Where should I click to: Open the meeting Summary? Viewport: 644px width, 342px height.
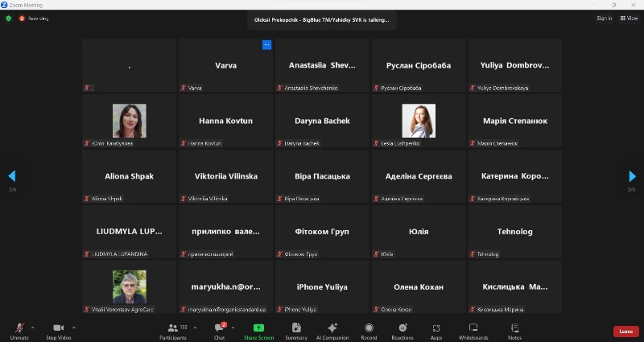point(296,330)
